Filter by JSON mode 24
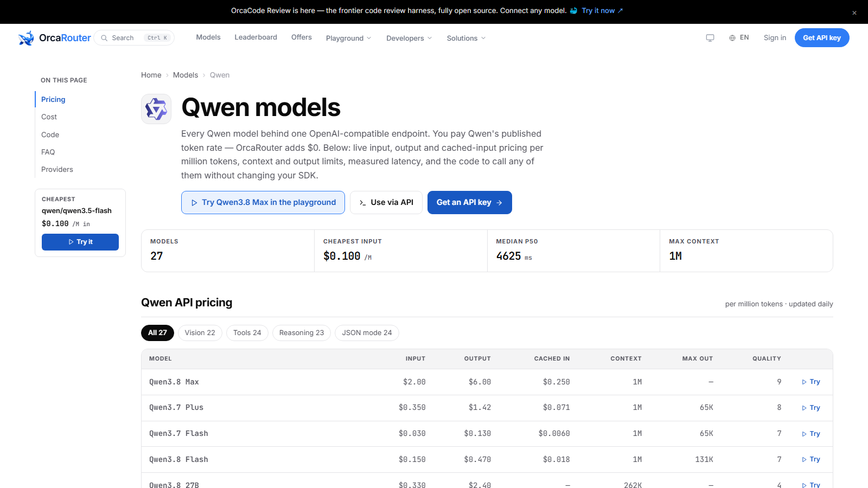This screenshot has width=868, height=488. coord(367,333)
